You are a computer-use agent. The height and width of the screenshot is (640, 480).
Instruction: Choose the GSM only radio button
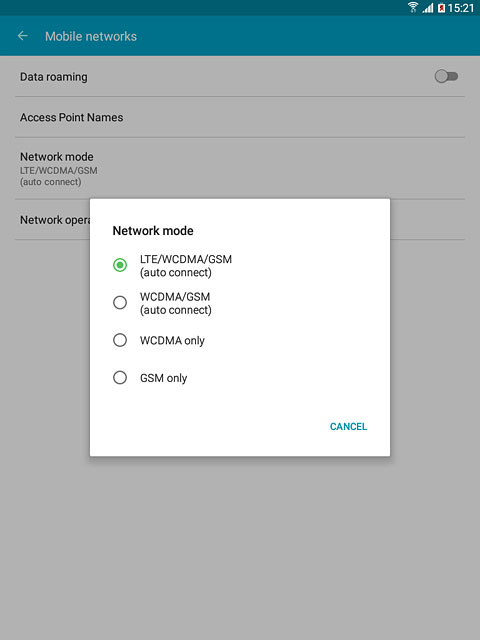pos(120,378)
